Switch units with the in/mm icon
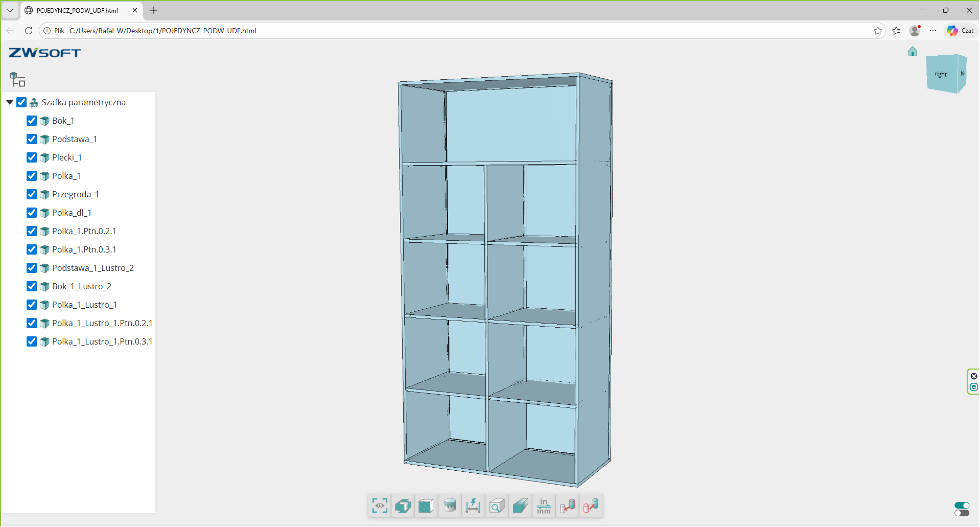Screen dimensions: 980x527 [544, 506]
